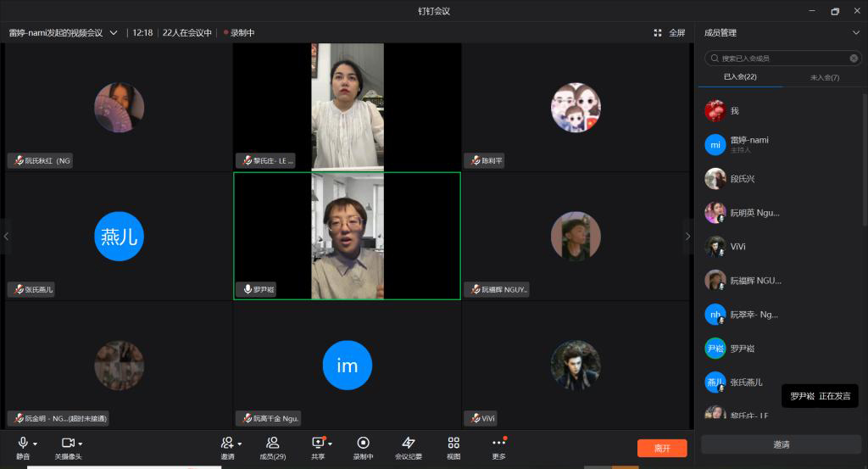Click the 共享 screen share icon
Screen dimensions: 868x469
[318, 444]
